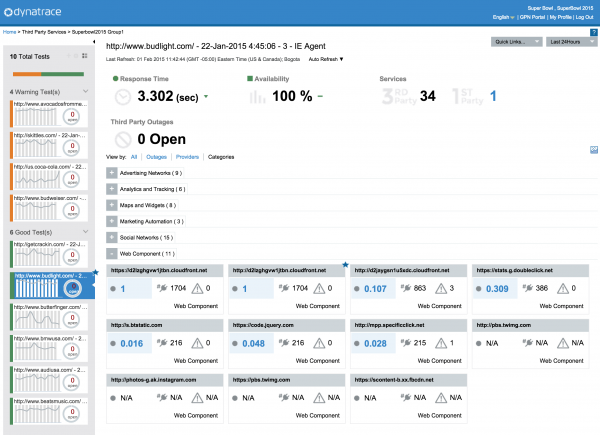The width and height of the screenshot is (600, 435).
Task: Switch to grid view in Total Tests
Action: pyautogui.click(x=85, y=56)
